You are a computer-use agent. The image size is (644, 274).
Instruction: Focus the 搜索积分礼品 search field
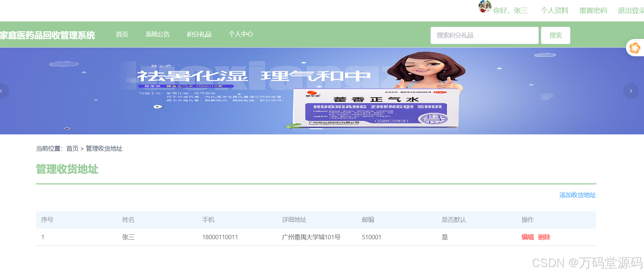[x=484, y=35]
